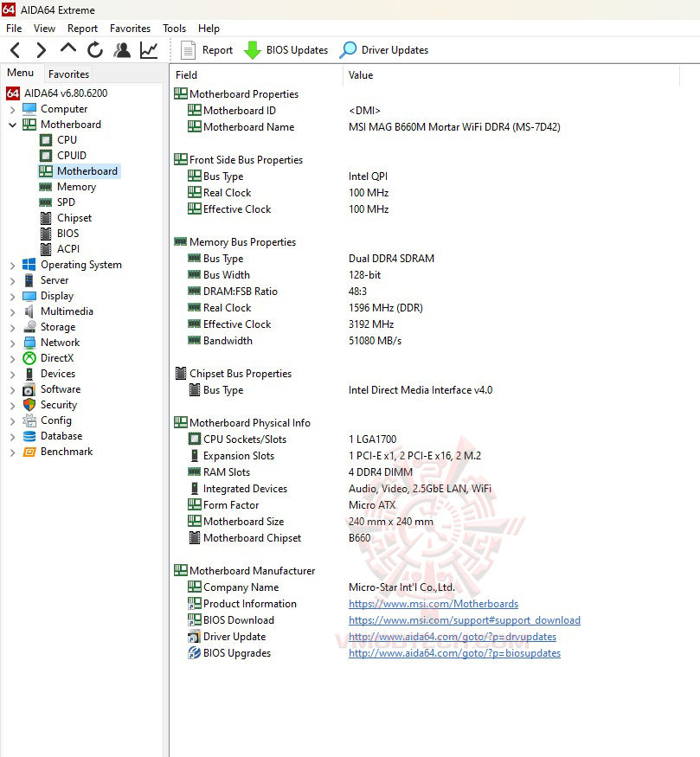Image resolution: width=700 pixels, height=757 pixels.
Task: Open the Report menu
Action: click(82, 29)
